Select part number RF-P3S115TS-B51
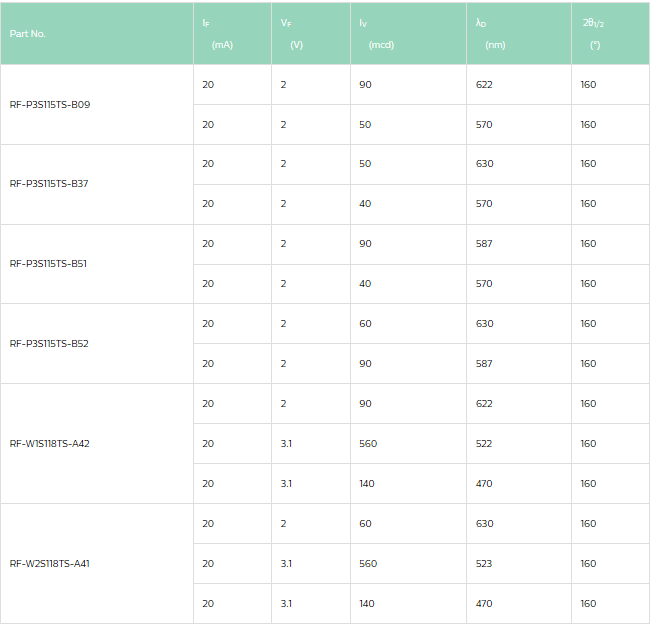This screenshot has width=650, height=624. 49,264
